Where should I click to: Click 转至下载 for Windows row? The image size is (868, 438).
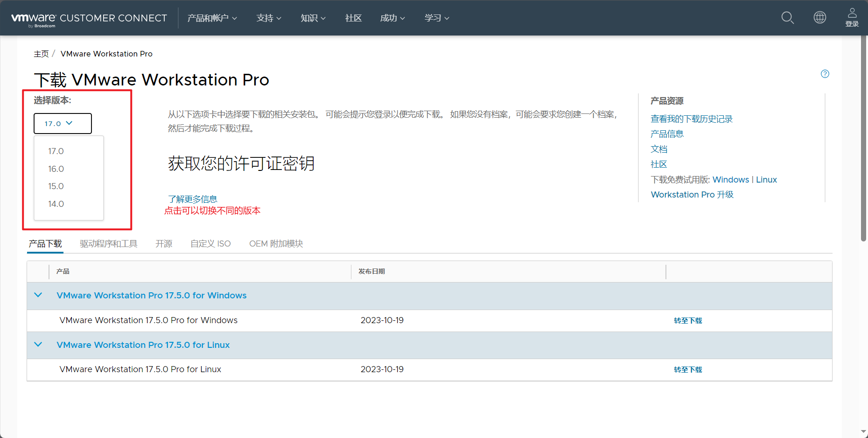point(688,321)
